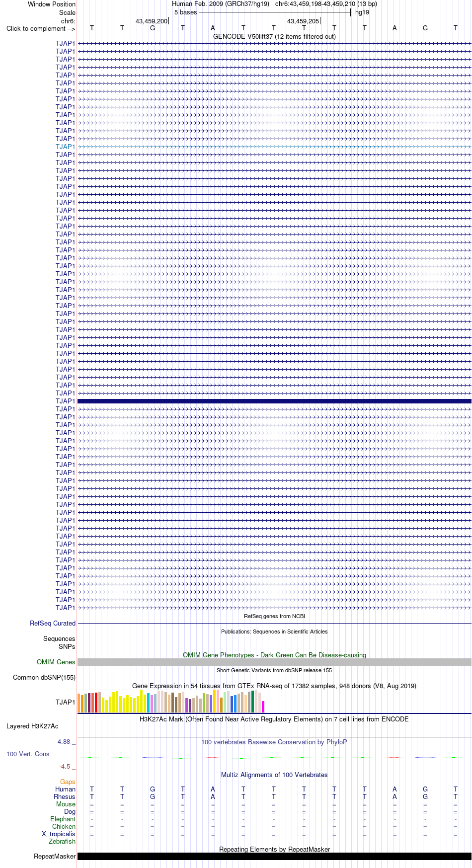Open 'Short Genetic Variants from dbSNP release 155'
472x868 pixels.
pos(274,670)
